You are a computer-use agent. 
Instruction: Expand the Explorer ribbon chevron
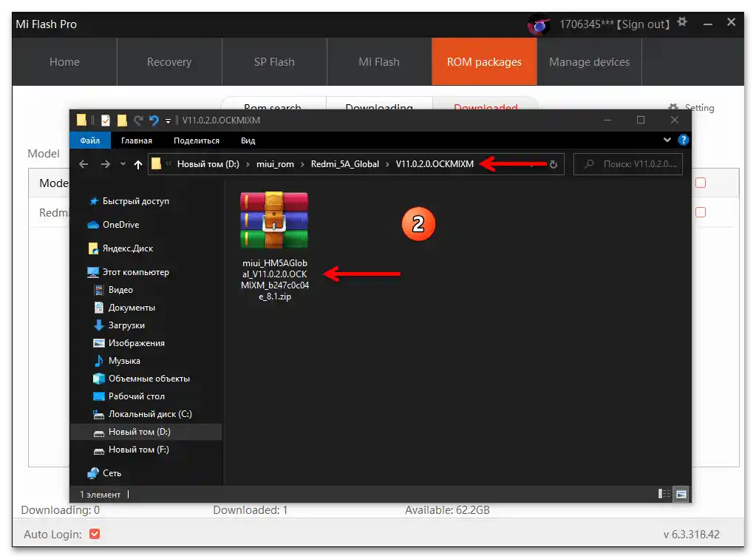tap(667, 140)
